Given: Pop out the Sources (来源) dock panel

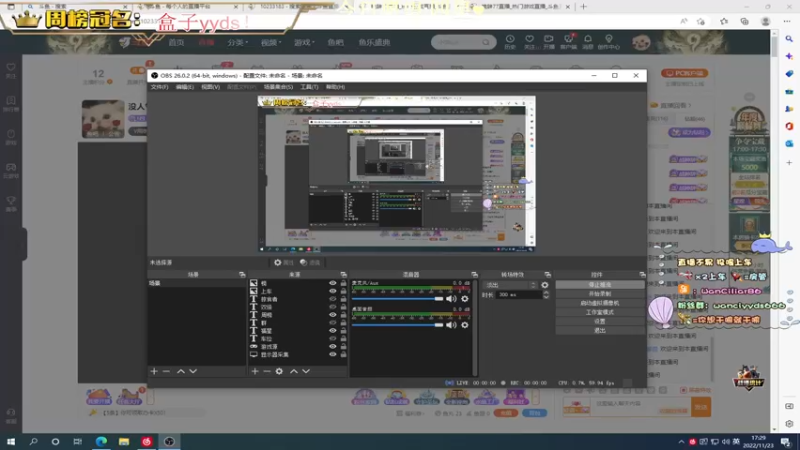Looking at the screenshot, I should (x=343, y=274).
